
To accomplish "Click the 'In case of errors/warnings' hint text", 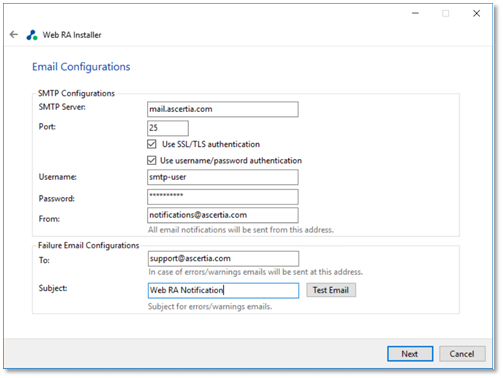I will (x=255, y=272).
